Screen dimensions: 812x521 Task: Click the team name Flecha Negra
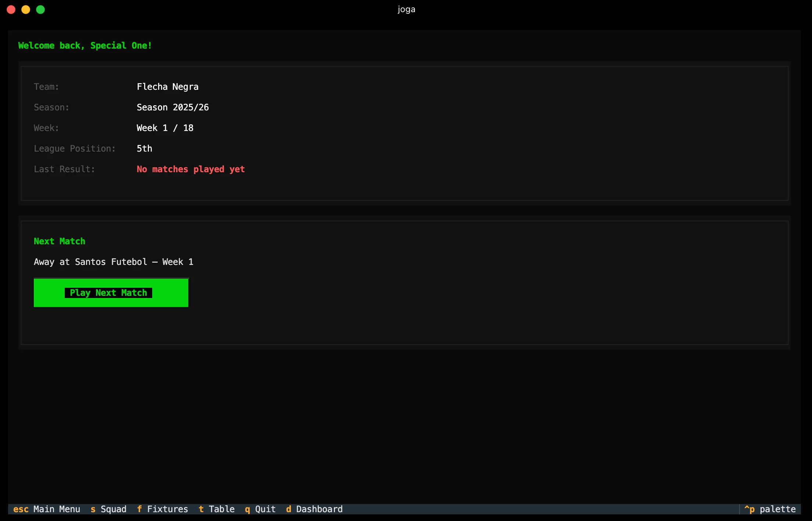point(168,87)
